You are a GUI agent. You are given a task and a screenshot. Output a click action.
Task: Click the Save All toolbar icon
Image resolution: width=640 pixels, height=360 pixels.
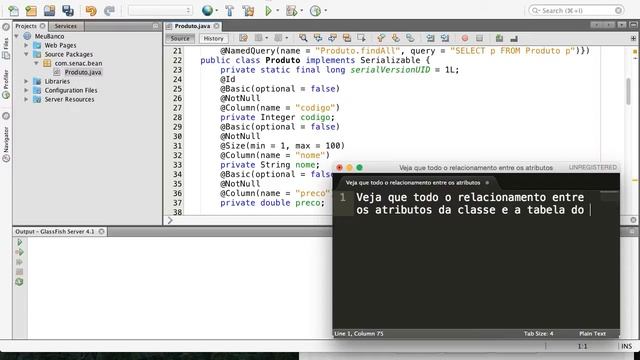pyautogui.click(x=68, y=11)
